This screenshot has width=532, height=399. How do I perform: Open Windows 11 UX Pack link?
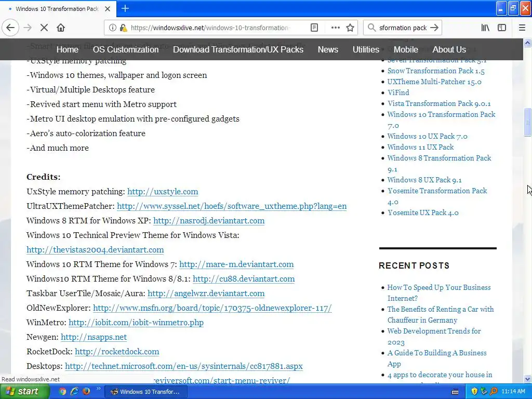pyautogui.click(x=420, y=147)
